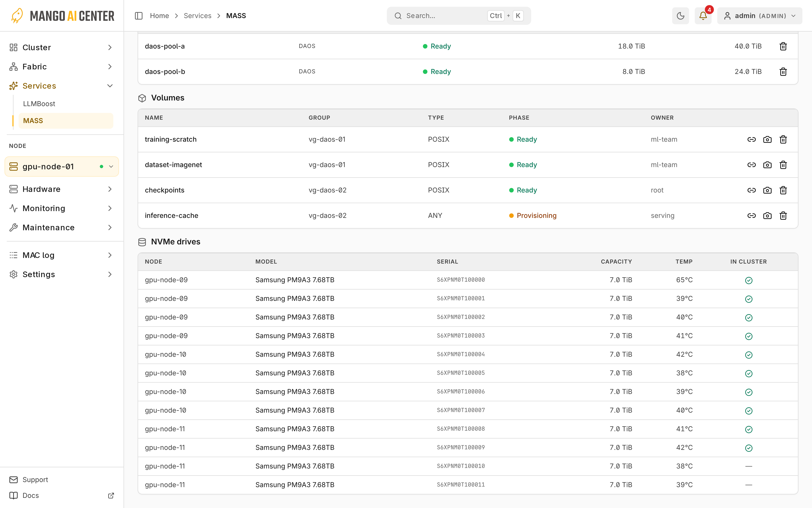Image resolution: width=812 pixels, height=508 pixels.
Task: Collapse the sidebar panel
Action: click(139, 16)
